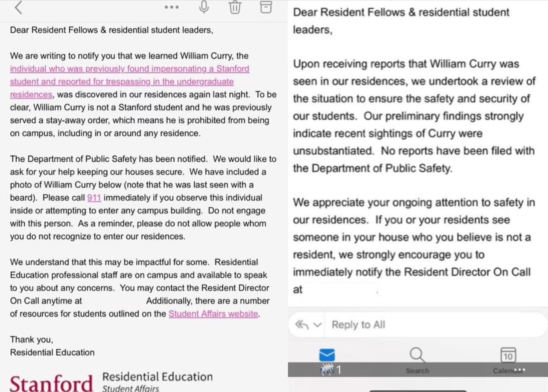Open the Student Affairs website link

pyautogui.click(x=213, y=314)
